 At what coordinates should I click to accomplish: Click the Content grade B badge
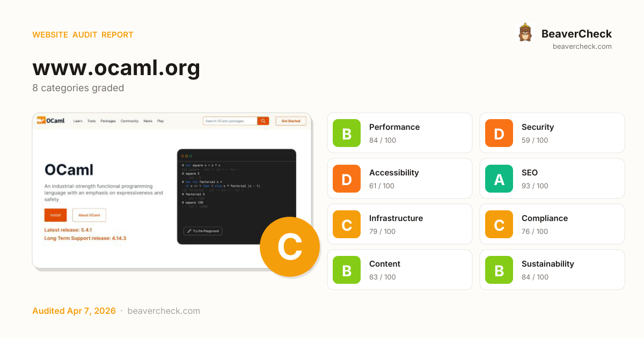pos(347,270)
